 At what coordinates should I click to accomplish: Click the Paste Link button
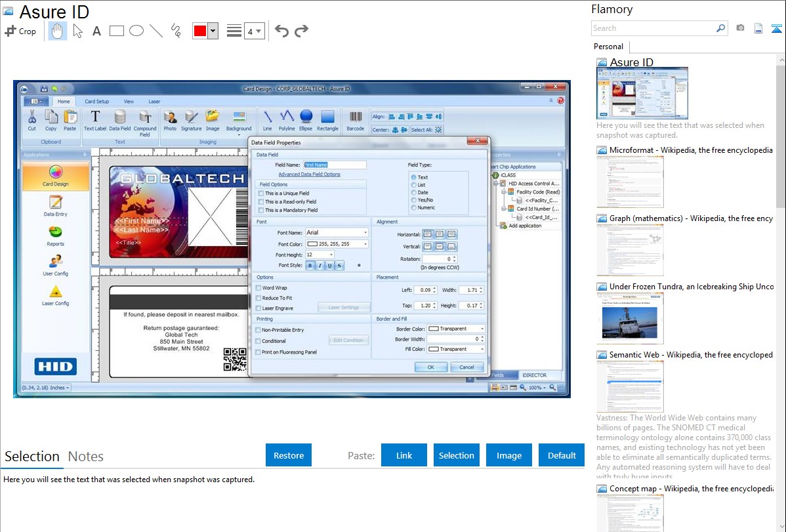(404, 455)
